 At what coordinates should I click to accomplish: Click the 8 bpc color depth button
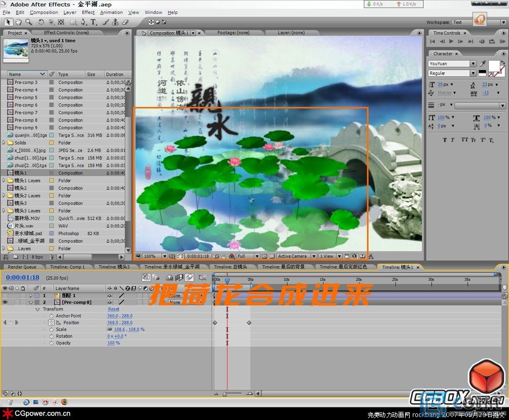[x=37, y=257]
